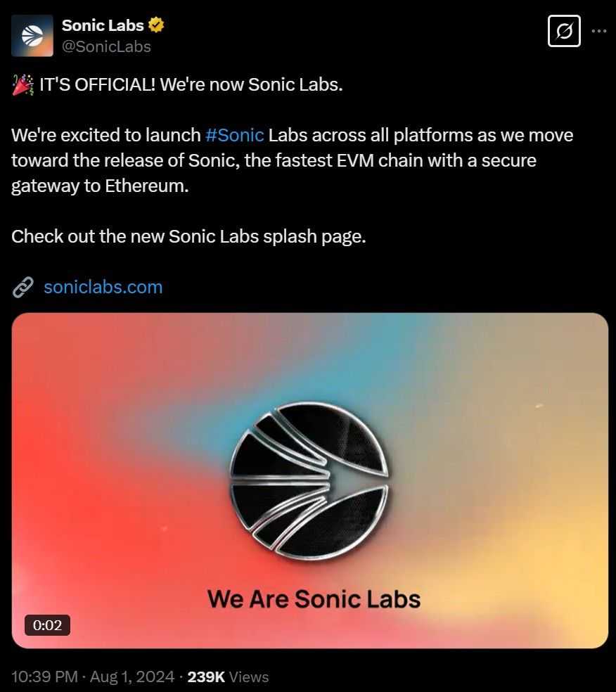Image resolution: width=616 pixels, height=692 pixels.
Task: Click the 10:39 PM tweet timestamp
Action: tap(45, 677)
